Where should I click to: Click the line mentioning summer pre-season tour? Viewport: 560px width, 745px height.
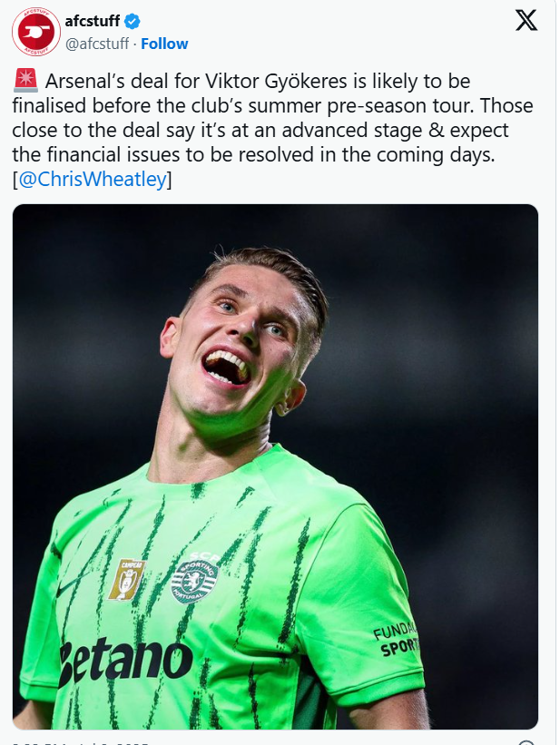coord(273,105)
